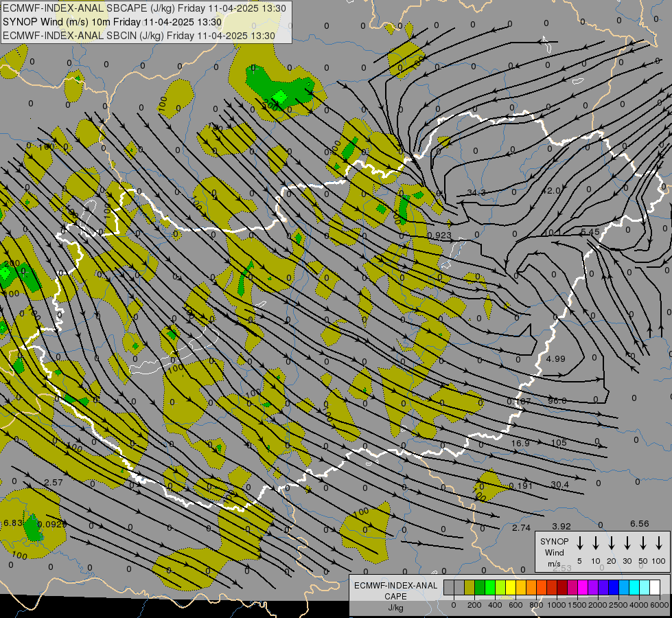Select the red-orange CAPE swatch after 800
Image resolution: width=672 pixels, height=618 pixels.
[542, 587]
